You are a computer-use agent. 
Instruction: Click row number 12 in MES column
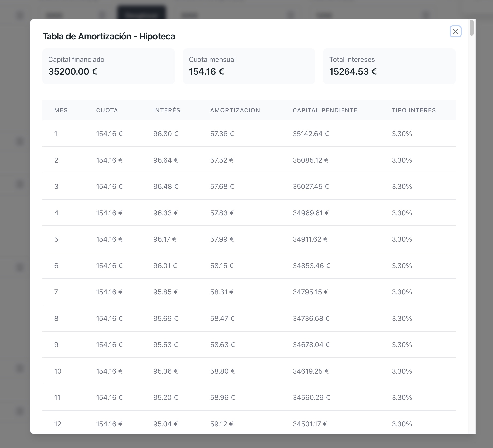[x=58, y=424]
